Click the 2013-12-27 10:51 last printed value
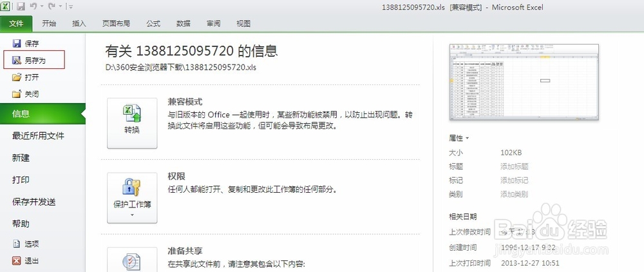The height and width of the screenshot is (272, 644). (x=530, y=263)
